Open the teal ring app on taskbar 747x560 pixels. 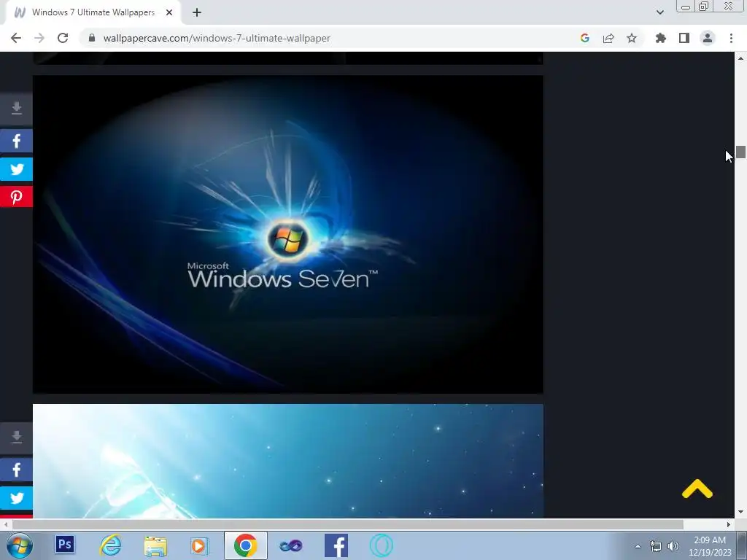[x=382, y=545]
